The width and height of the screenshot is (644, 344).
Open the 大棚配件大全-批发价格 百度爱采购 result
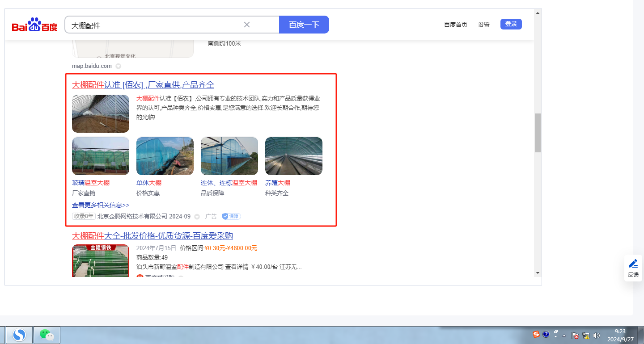[153, 235]
